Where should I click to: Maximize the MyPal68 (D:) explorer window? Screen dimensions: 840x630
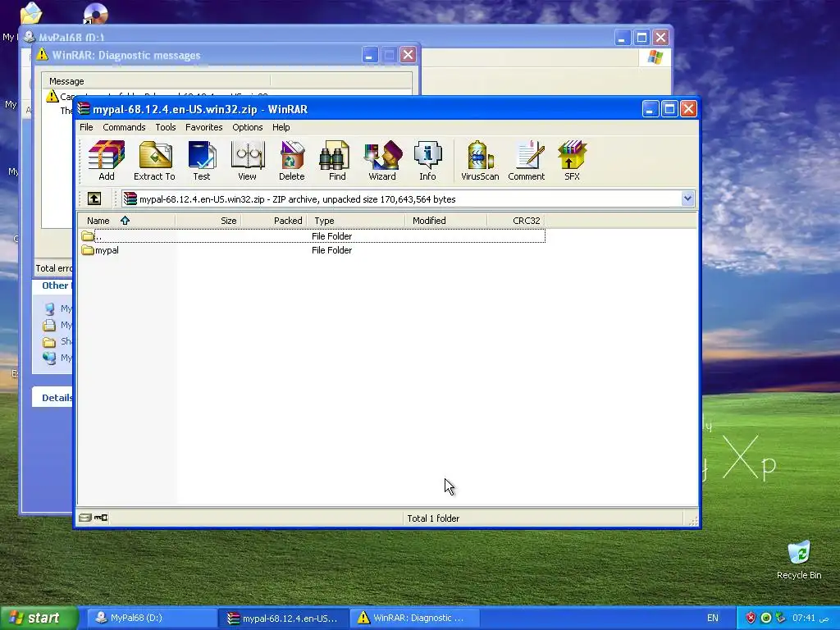pyautogui.click(x=641, y=38)
